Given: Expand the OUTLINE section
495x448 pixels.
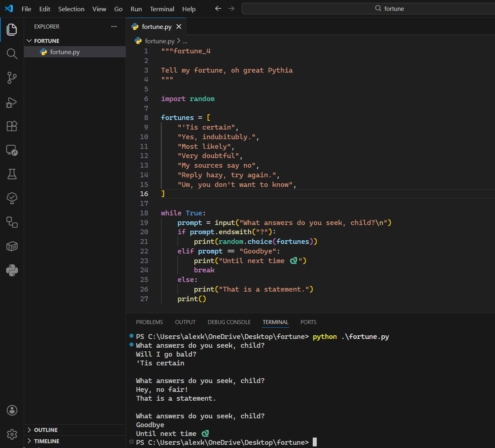Looking at the screenshot, I should 45,430.
